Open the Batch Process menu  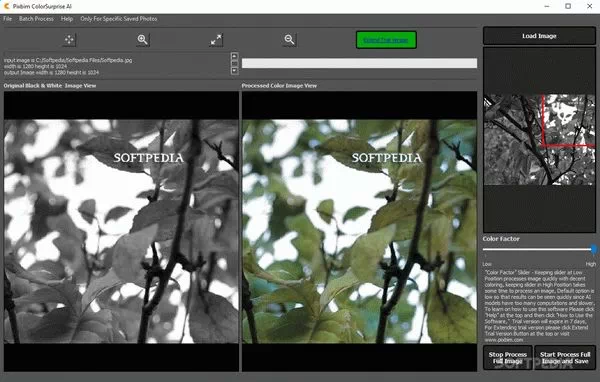(36, 19)
